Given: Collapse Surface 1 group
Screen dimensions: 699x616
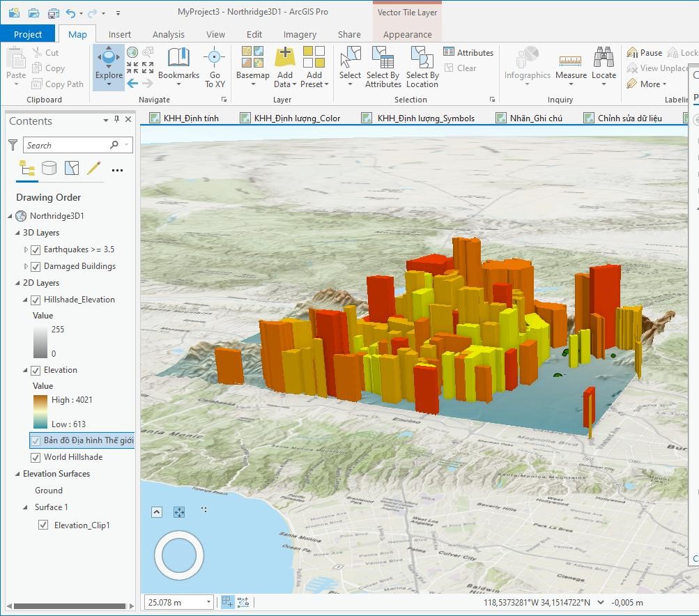Looking at the screenshot, I should (25, 507).
